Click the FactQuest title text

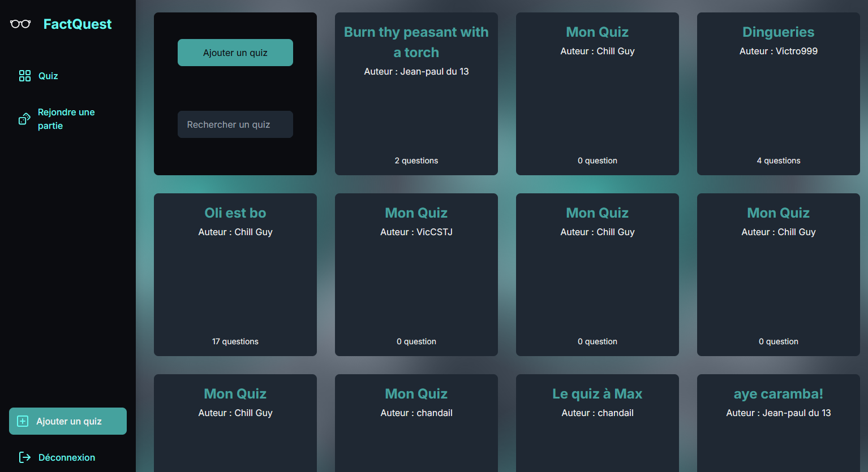click(78, 24)
